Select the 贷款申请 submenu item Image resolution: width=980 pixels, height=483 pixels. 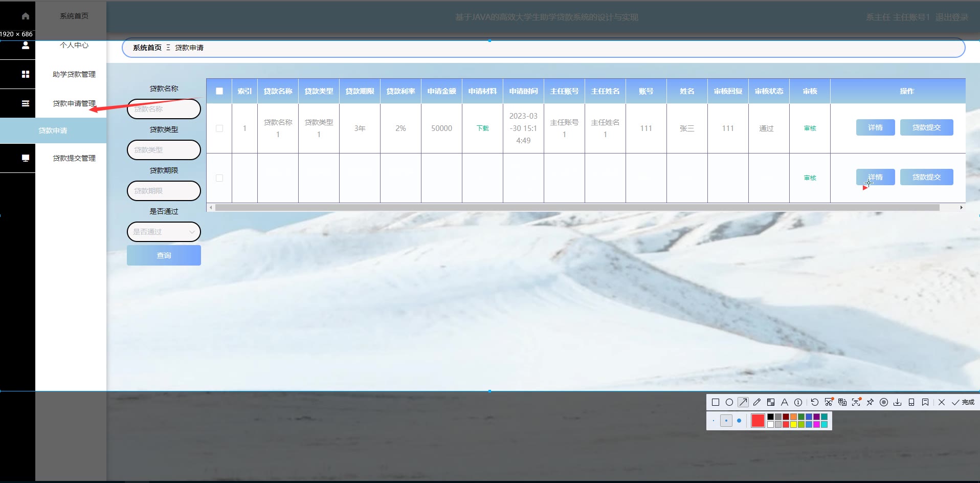coord(53,130)
